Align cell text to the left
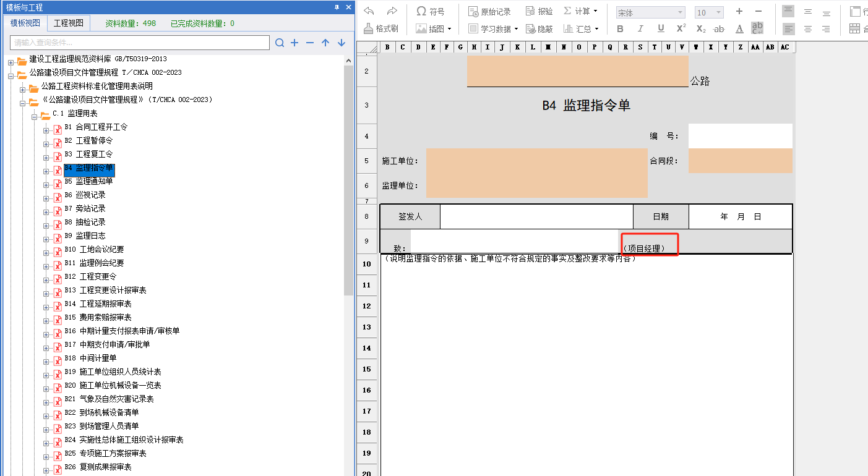The height and width of the screenshot is (476, 868). (788, 28)
